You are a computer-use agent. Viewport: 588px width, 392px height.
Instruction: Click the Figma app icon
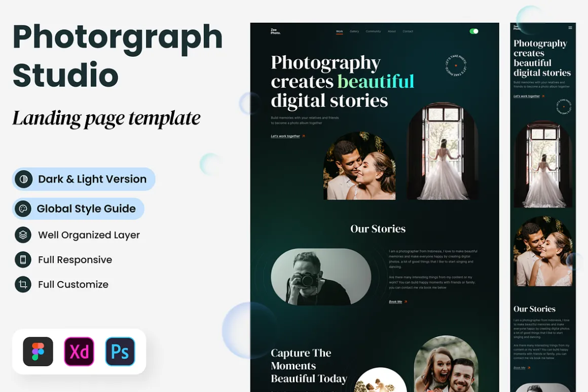[38, 351]
